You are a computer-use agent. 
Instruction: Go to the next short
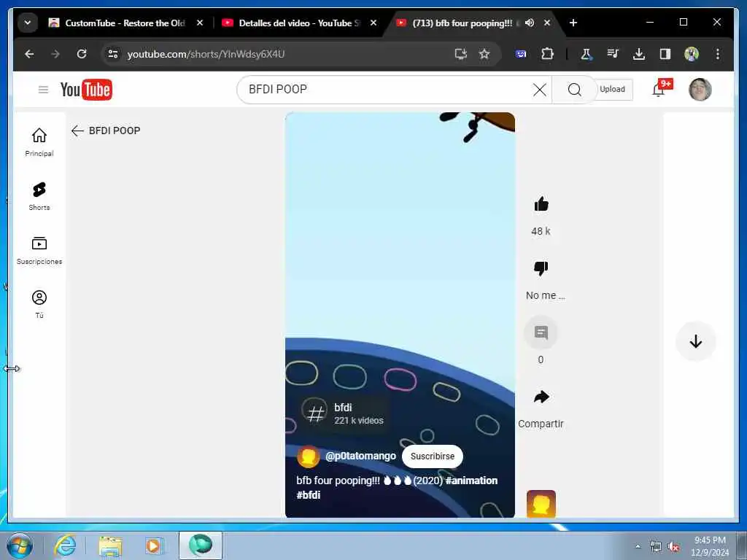point(695,341)
